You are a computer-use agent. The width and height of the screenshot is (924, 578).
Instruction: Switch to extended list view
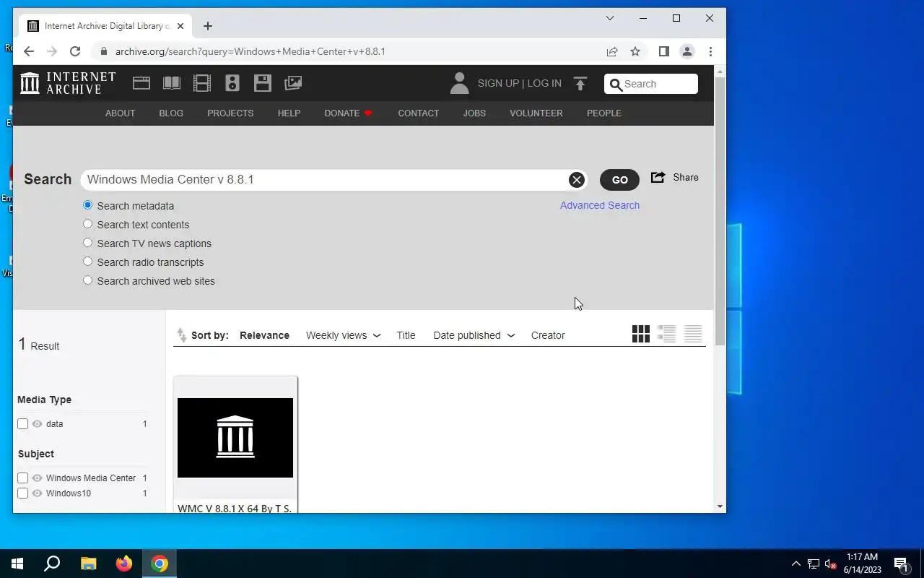pyautogui.click(x=666, y=334)
